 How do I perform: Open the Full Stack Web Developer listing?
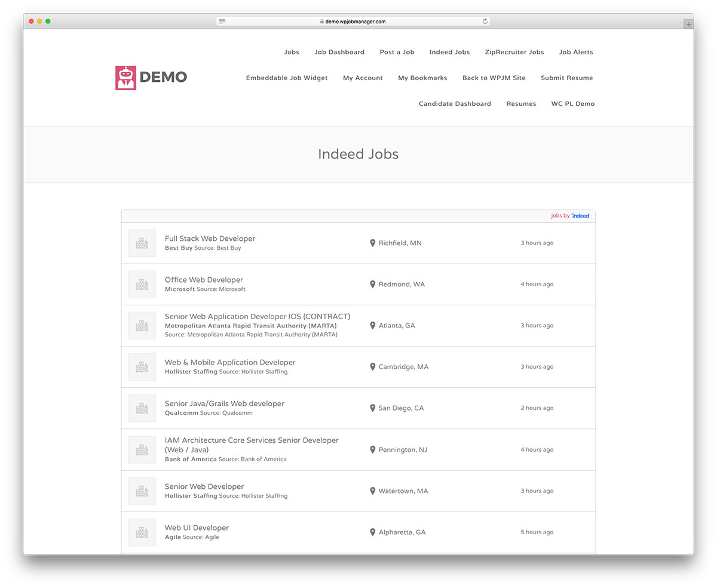pyautogui.click(x=210, y=238)
